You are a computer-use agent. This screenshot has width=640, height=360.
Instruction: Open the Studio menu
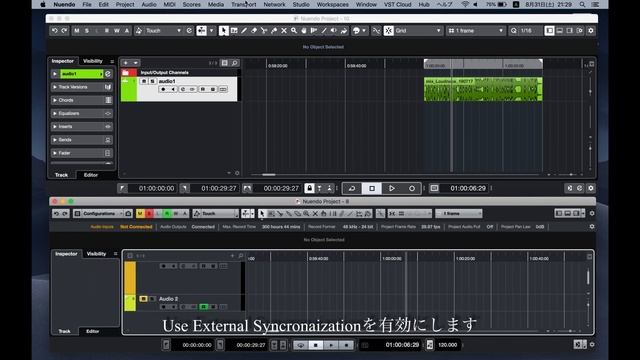coord(301,4)
